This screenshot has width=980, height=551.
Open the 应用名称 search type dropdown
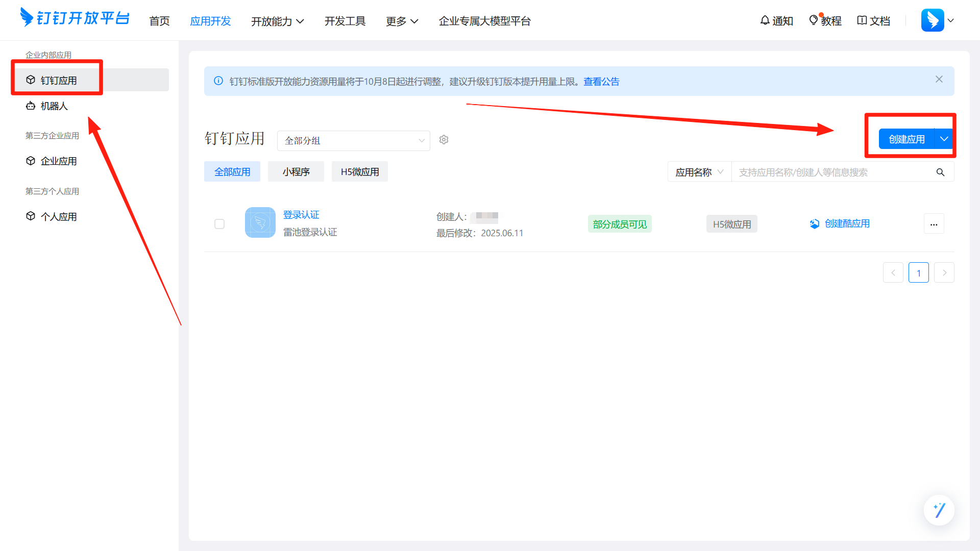coord(699,172)
